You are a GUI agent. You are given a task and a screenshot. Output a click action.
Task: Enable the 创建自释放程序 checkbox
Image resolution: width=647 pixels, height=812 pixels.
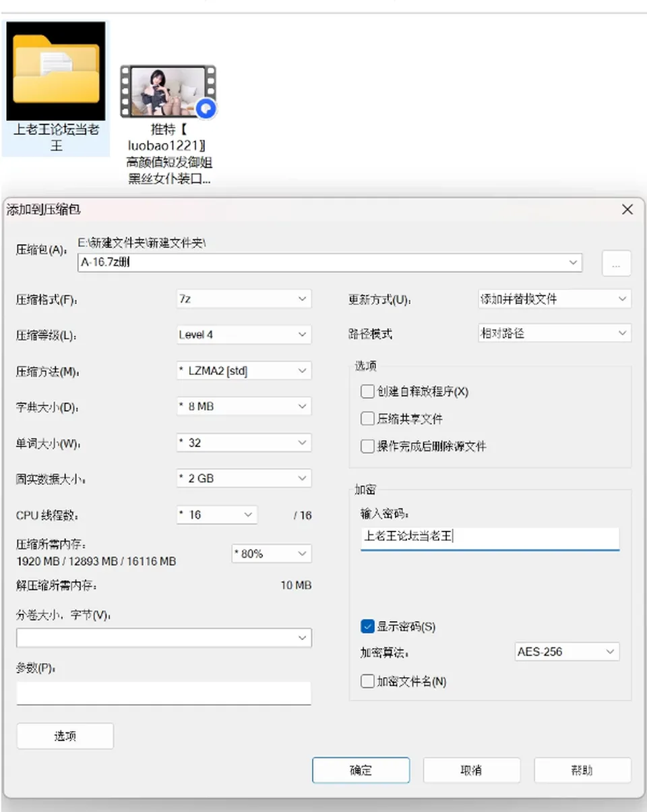[367, 391]
